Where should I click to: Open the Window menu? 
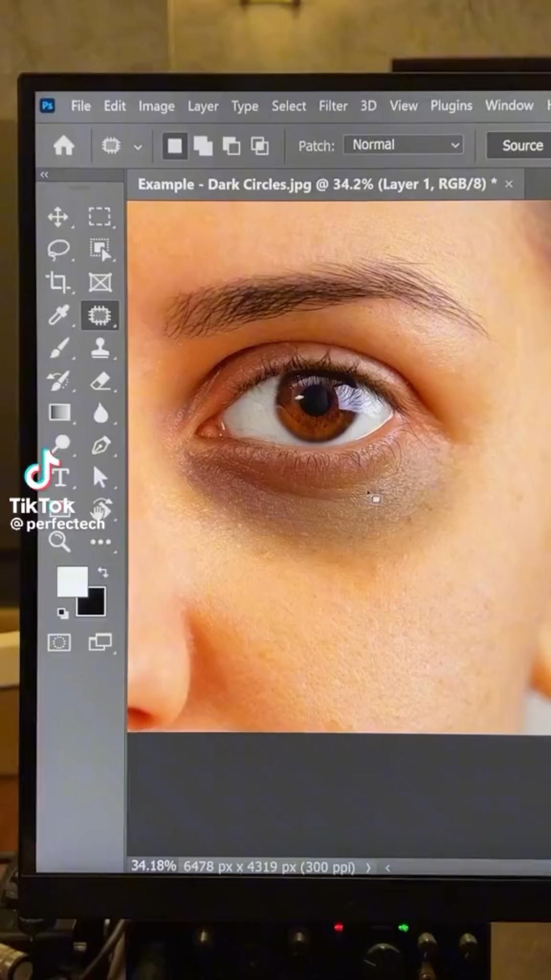coord(509,105)
